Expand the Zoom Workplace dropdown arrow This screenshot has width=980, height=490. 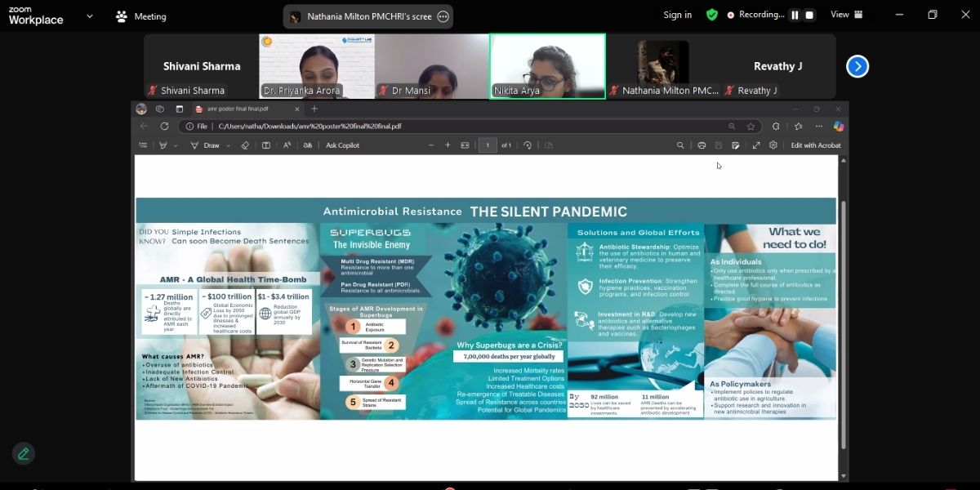89,16
